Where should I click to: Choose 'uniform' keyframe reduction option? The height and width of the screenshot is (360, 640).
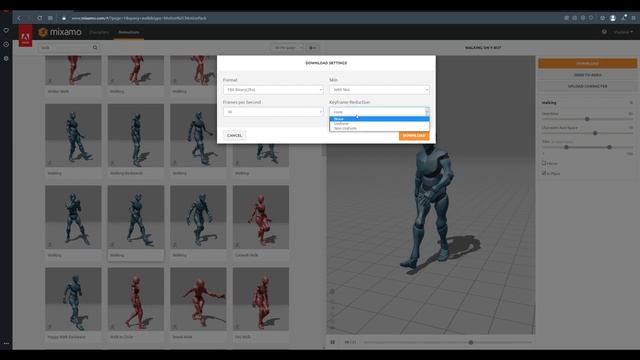(379, 124)
